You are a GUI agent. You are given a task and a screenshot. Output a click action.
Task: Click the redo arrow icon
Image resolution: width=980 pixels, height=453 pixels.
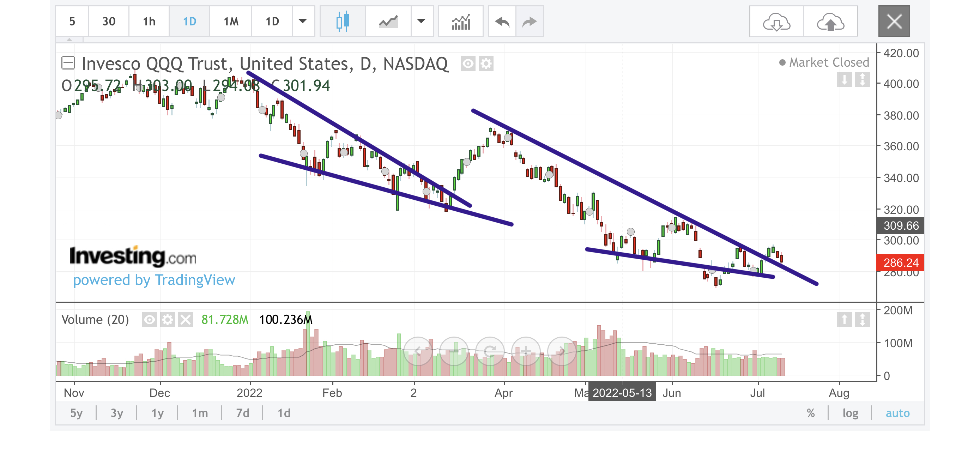529,21
